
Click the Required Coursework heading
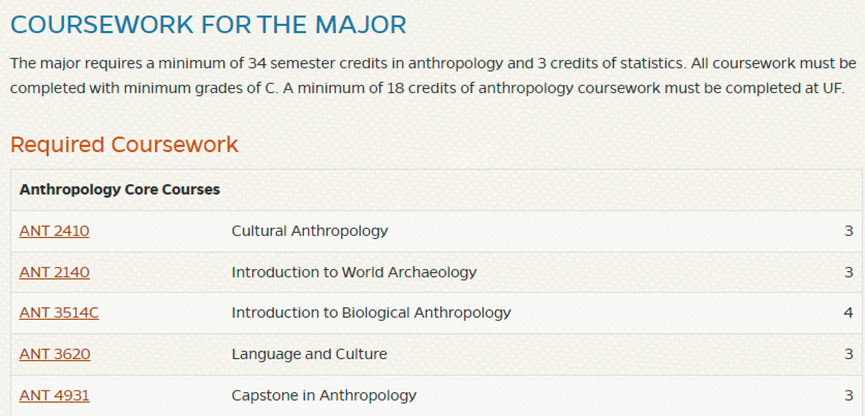124,145
